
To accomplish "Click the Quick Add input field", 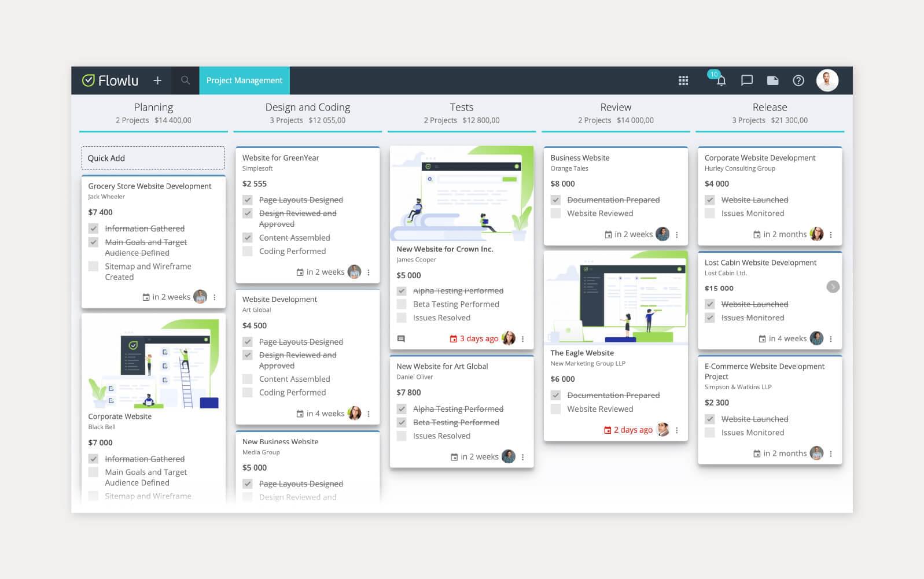I will click(153, 158).
